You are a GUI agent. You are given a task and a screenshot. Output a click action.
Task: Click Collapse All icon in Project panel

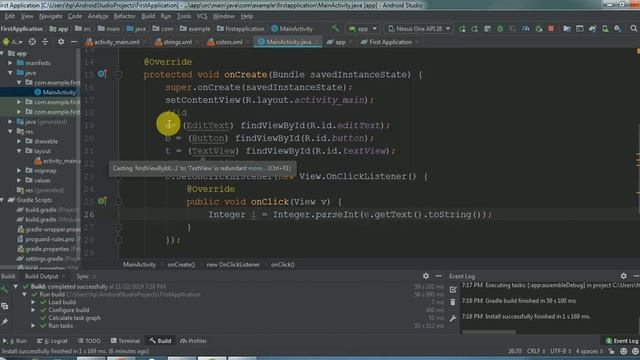[x=45, y=42]
